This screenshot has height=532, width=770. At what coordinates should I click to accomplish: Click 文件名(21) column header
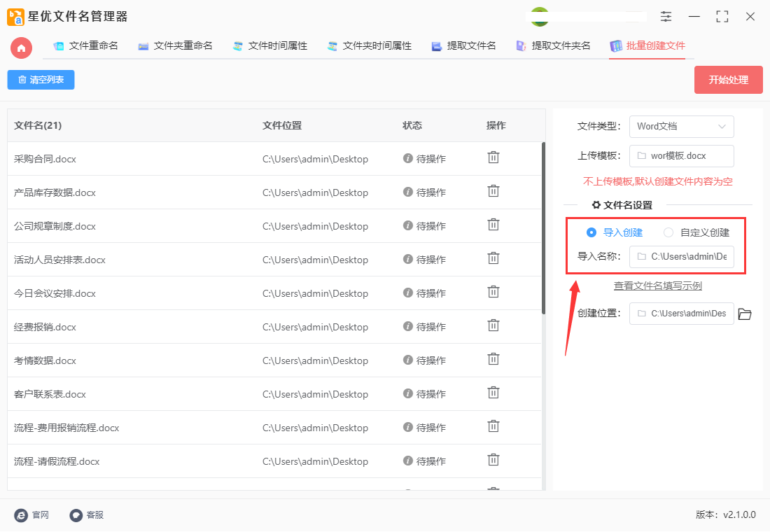pyautogui.click(x=38, y=126)
